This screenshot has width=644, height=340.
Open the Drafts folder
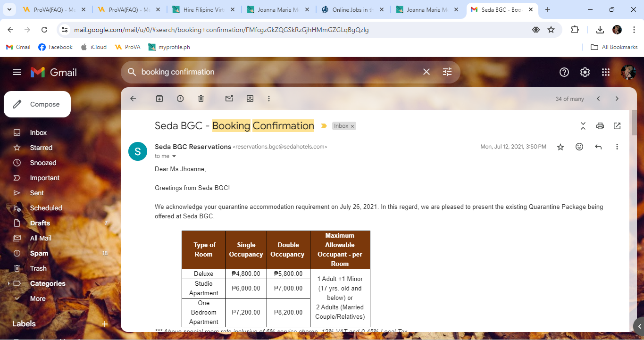pyautogui.click(x=40, y=223)
